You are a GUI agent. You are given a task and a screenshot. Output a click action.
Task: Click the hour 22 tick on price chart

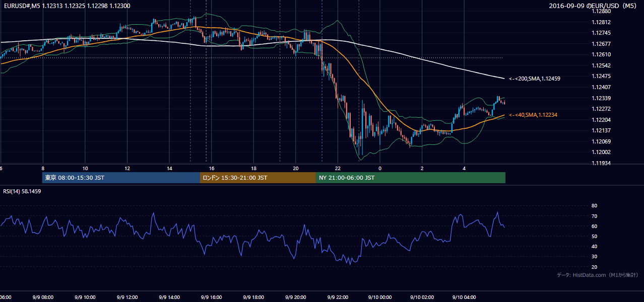(x=338, y=169)
